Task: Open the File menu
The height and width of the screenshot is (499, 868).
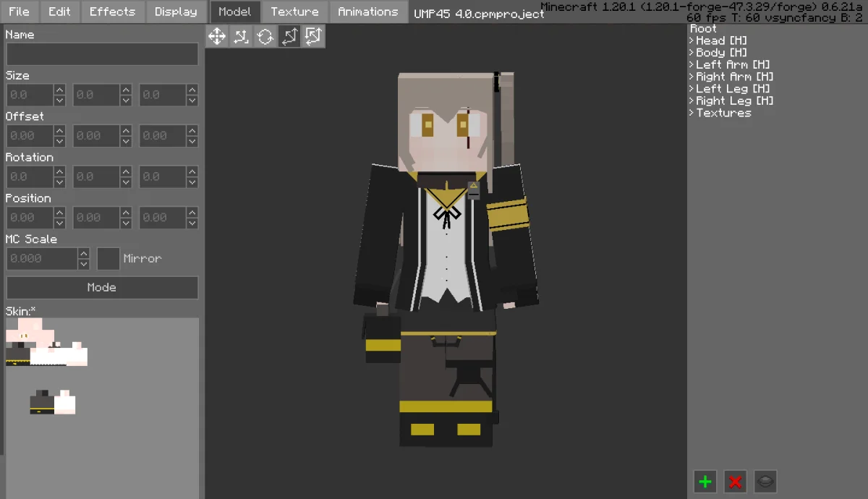Action: (20, 12)
